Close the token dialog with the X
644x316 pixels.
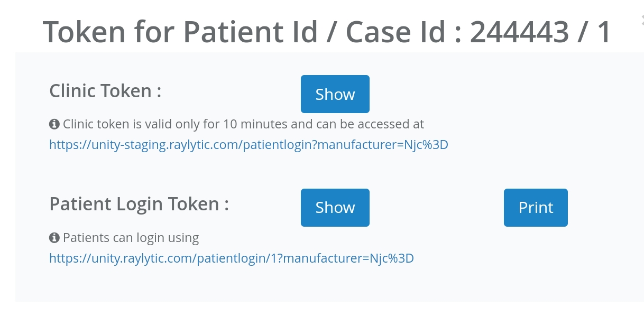[x=641, y=20]
